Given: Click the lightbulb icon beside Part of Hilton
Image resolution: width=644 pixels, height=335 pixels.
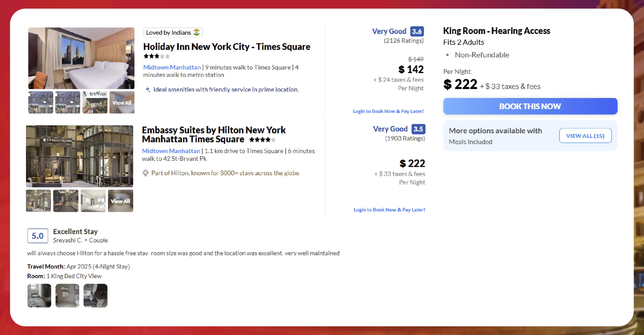Looking at the screenshot, I should 146,173.
